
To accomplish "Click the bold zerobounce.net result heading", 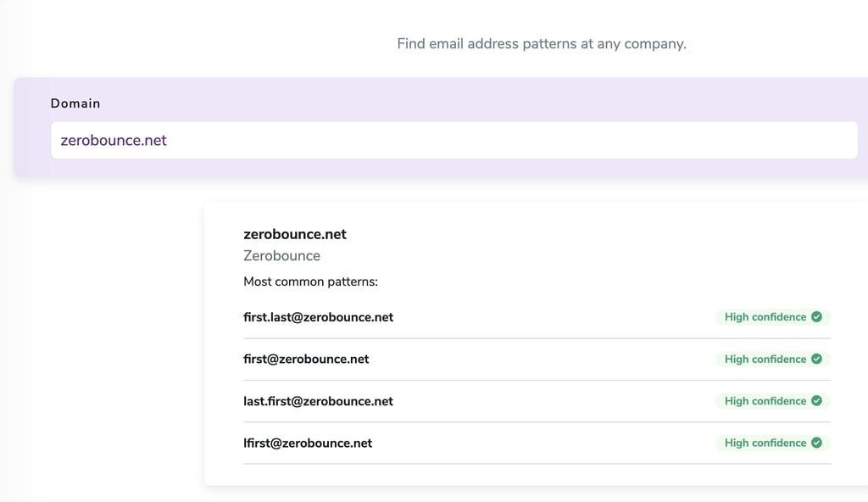I will tap(295, 234).
